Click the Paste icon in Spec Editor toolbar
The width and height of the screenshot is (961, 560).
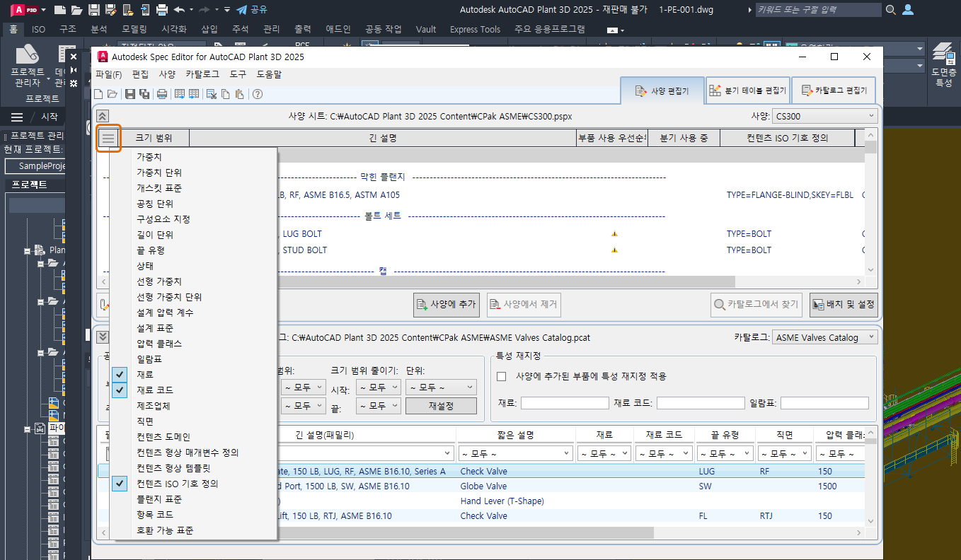239,94
